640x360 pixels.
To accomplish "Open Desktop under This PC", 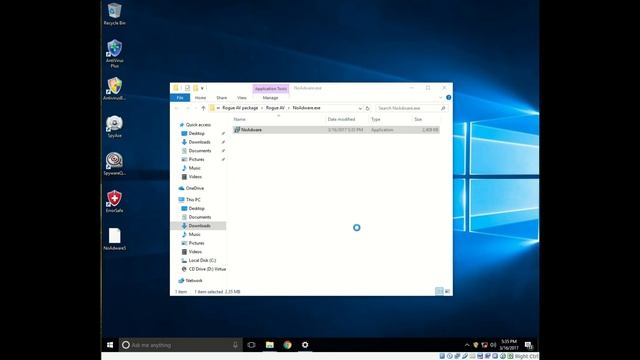I will point(196,209).
